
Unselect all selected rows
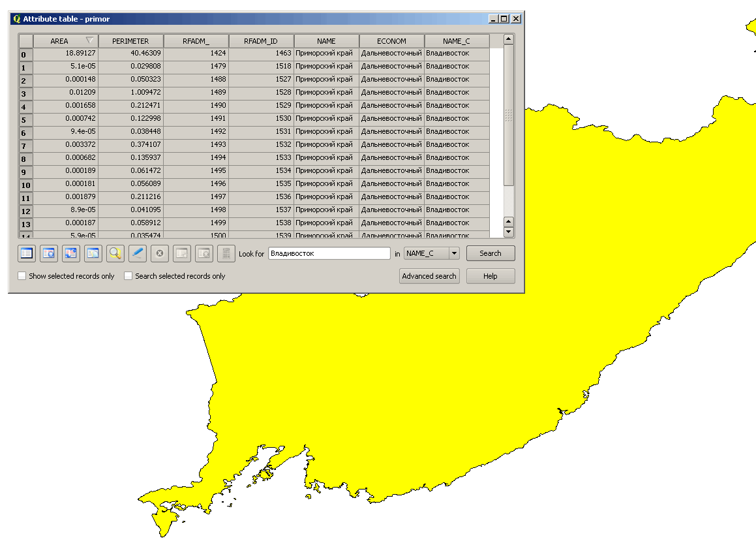coord(26,253)
